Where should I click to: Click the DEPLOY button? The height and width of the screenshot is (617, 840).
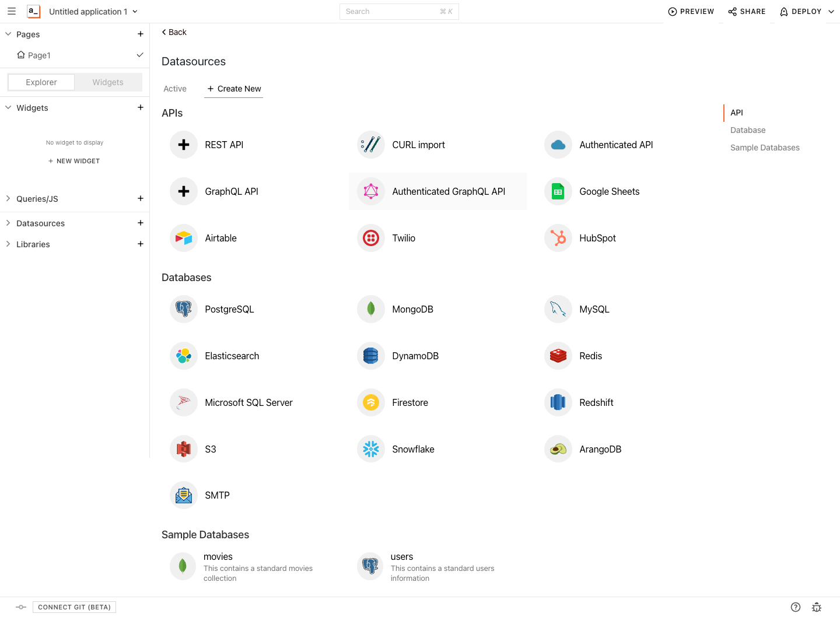(801, 12)
